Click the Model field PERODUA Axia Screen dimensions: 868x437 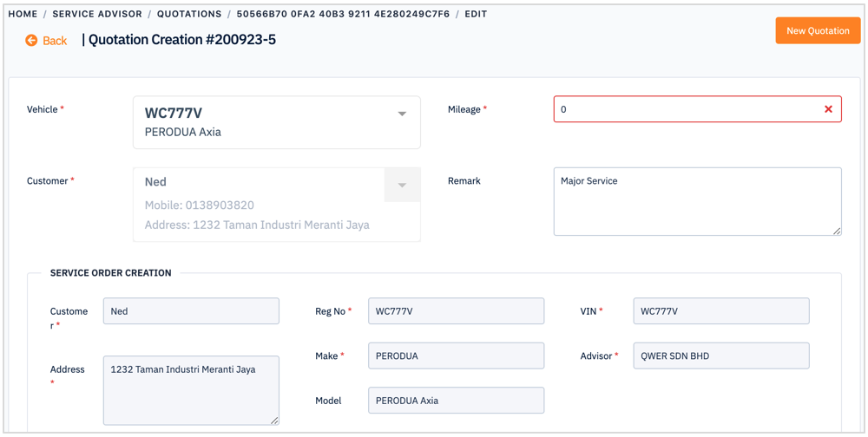point(457,401)
